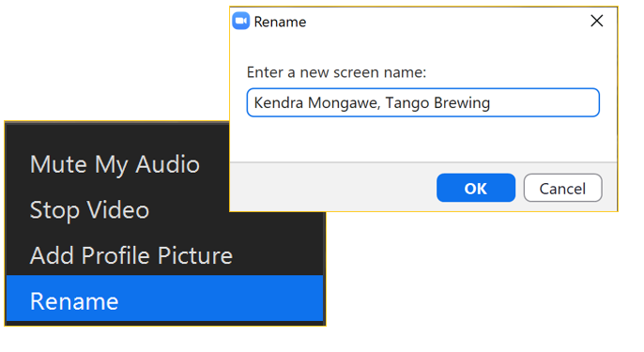Viewport: 644px width, 352px height.
Task: Focus the new screen name field
Action: (423, 102)
